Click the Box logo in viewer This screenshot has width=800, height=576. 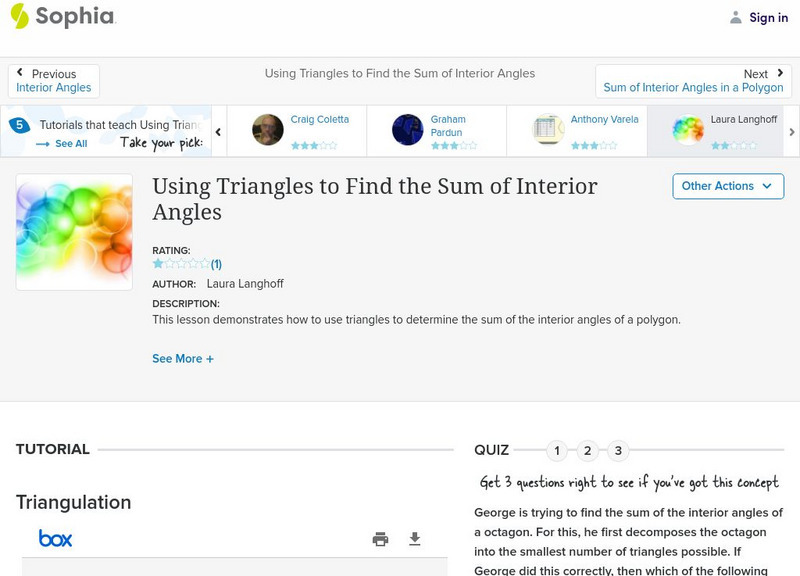pyautogui.click(x=56, y=539)
